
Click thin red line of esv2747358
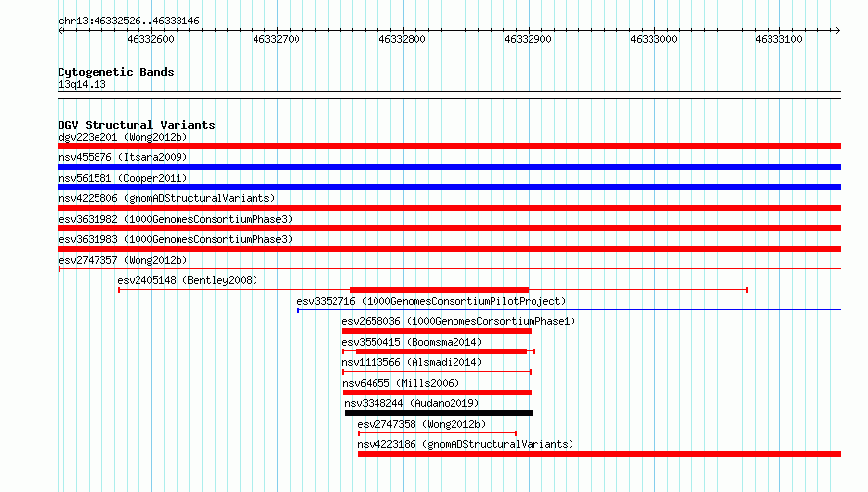pos(437,433)
